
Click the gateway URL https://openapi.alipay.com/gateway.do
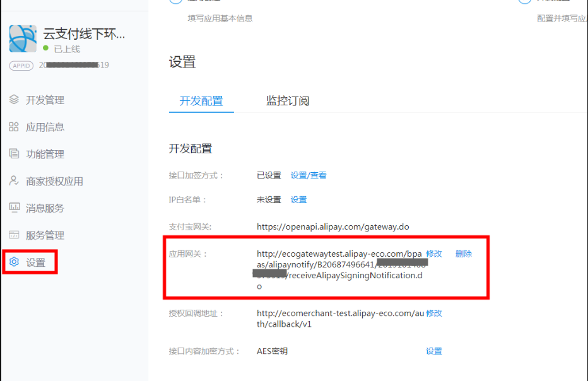point(333,226)
